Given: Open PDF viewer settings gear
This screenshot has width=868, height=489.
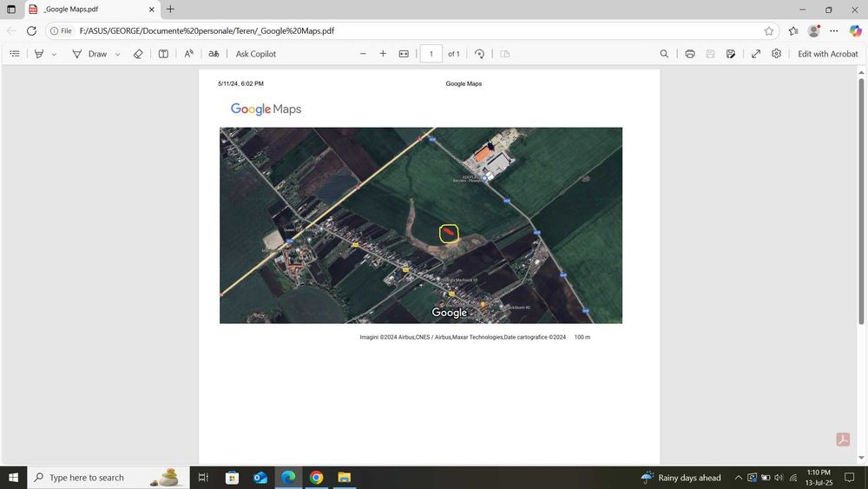Looking at the screenshot, I should pos(777,54).
